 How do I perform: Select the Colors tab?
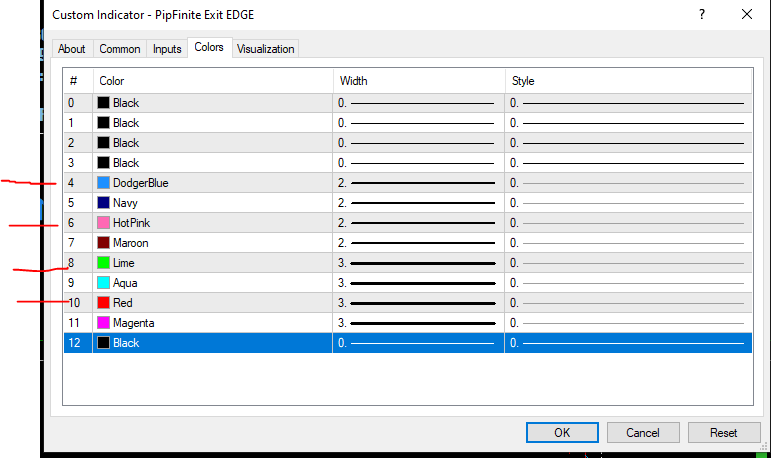(209, 47)
